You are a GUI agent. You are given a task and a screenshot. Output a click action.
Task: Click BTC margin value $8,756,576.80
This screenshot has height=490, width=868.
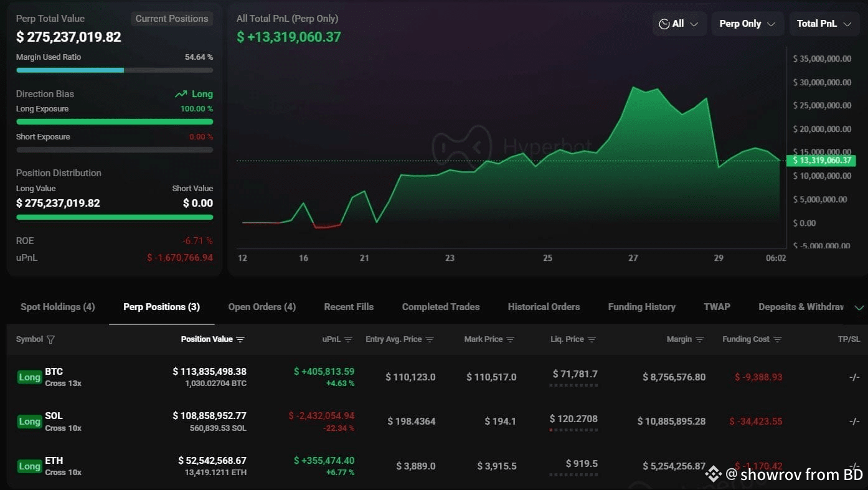(674, 377)
